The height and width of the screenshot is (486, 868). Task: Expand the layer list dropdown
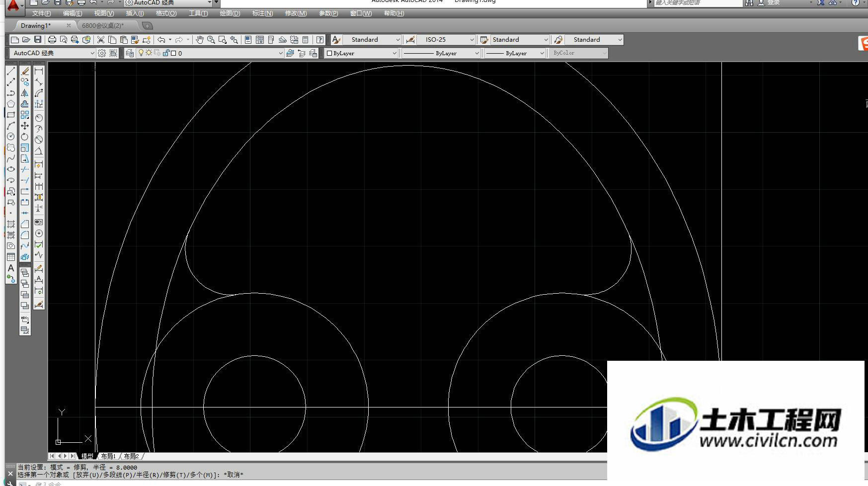[x=280, y=53]
